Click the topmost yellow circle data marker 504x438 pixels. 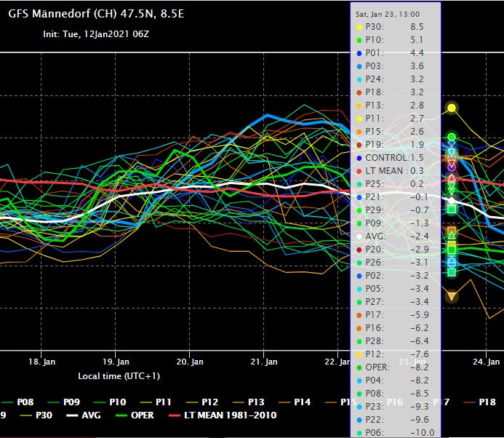click(452, 108)
